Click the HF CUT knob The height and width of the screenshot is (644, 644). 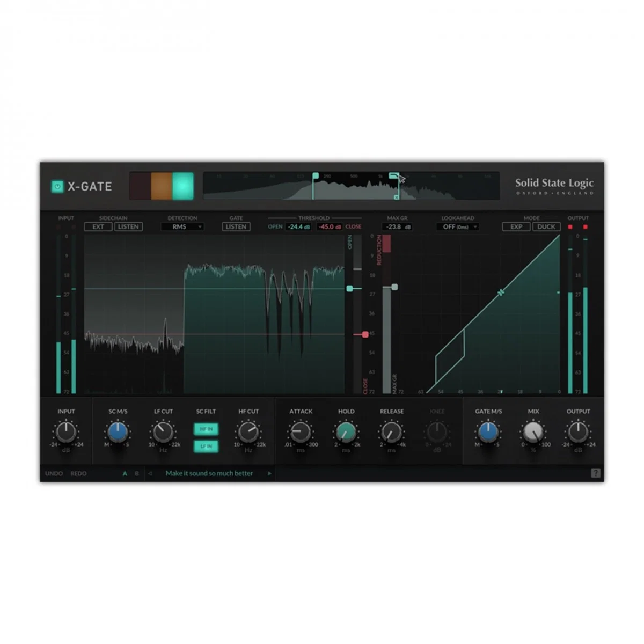point(248,432)
